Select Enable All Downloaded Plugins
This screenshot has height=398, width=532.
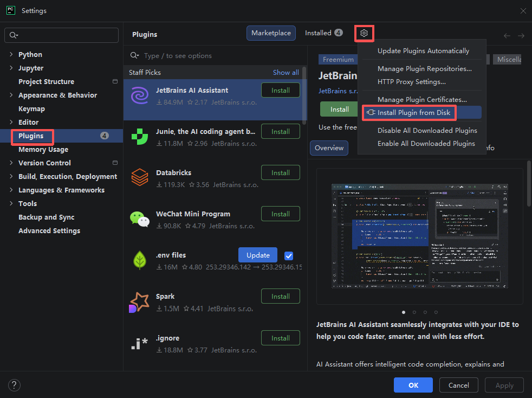click(426, 144)
